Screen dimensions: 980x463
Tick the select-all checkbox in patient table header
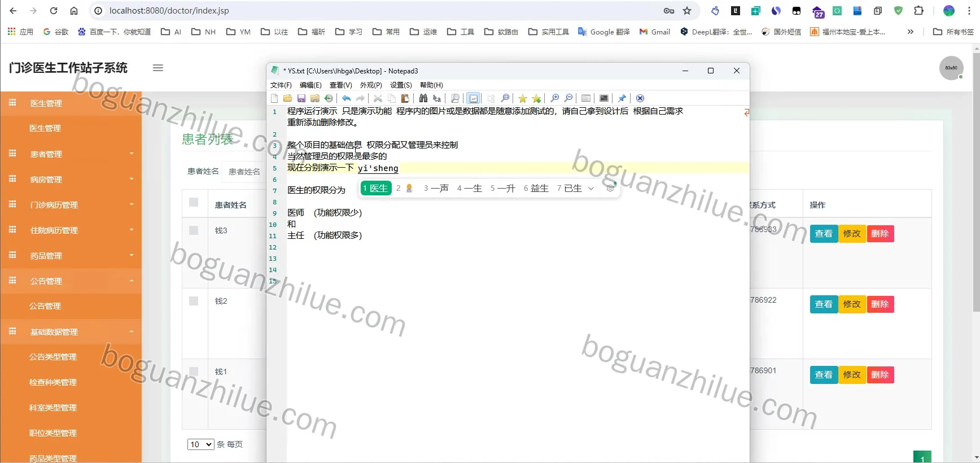click(194, 202)
